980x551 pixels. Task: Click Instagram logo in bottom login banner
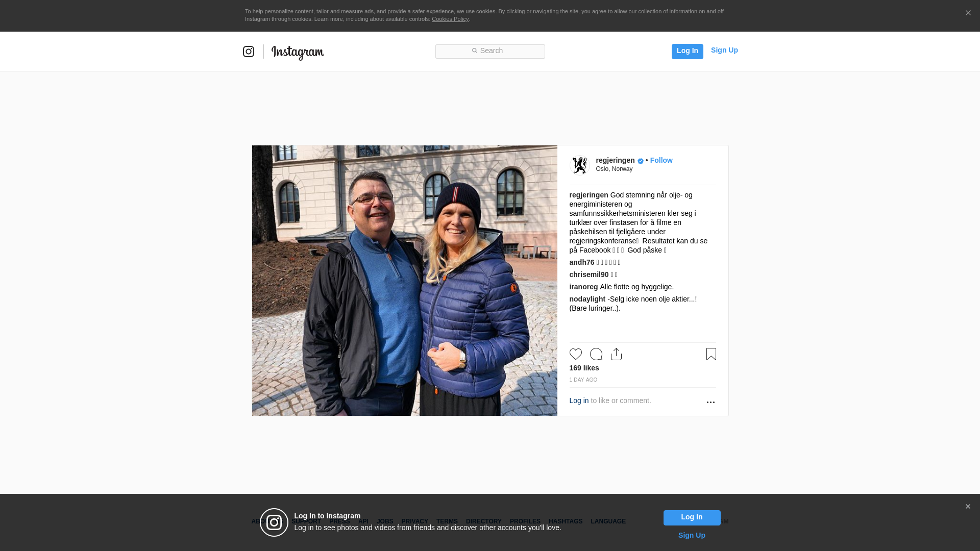click(274, 522)
